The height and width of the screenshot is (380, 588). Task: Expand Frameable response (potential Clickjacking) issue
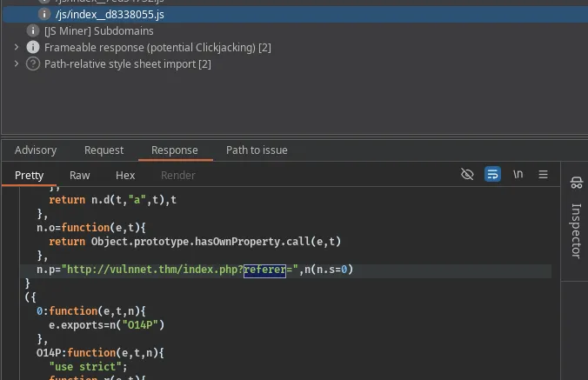coord(17,47)
